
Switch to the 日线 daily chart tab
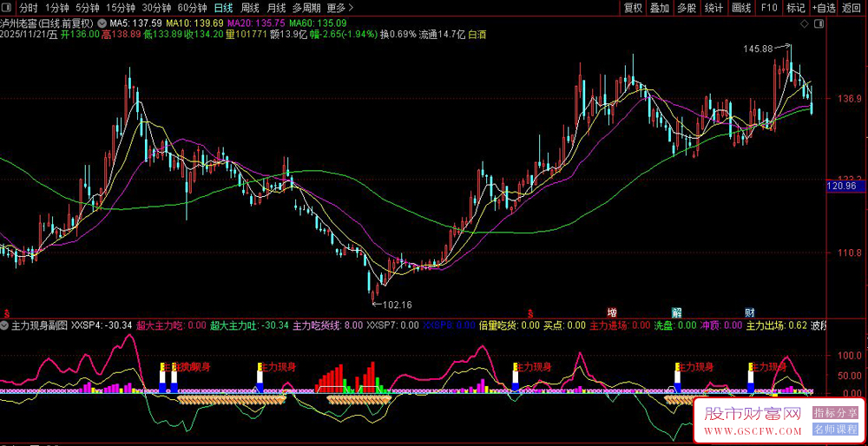[223, 8]
